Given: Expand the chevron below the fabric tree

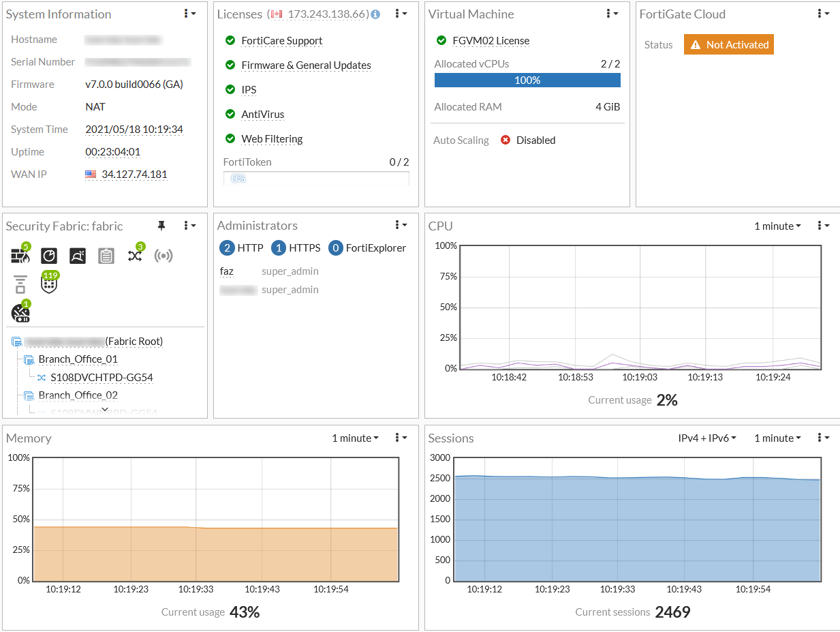Looking at the screenshot, I should (105, 409).
